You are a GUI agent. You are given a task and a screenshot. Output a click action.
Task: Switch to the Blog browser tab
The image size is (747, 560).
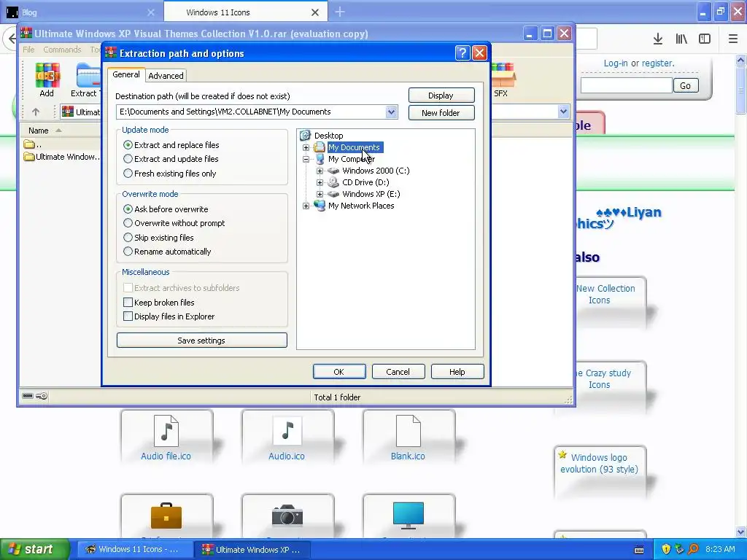click(x=81, y=12)
